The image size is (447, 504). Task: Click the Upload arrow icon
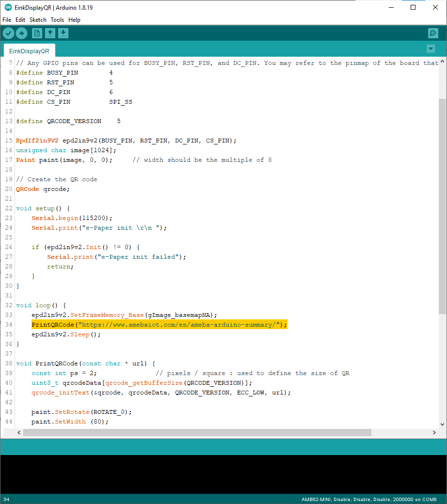point(22,33)
